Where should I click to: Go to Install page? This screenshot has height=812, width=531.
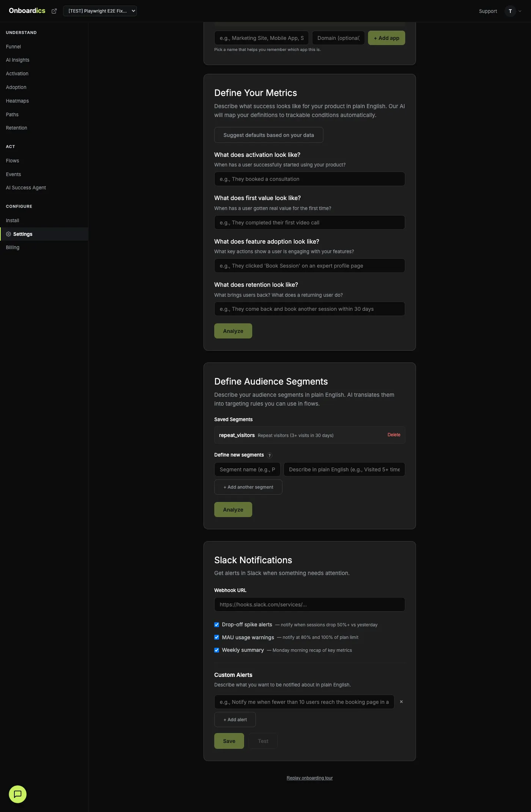tap(13, 221)
